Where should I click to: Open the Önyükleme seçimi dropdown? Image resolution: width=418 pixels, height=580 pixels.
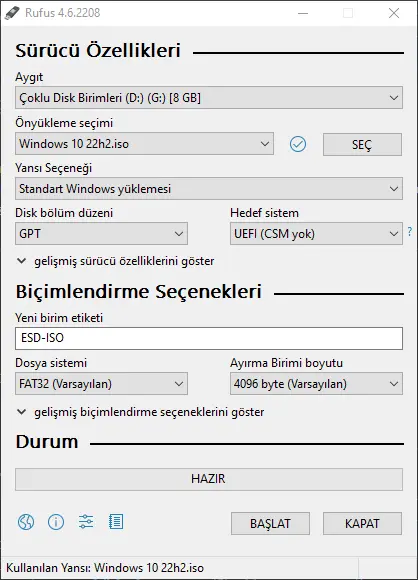(144, 144)
